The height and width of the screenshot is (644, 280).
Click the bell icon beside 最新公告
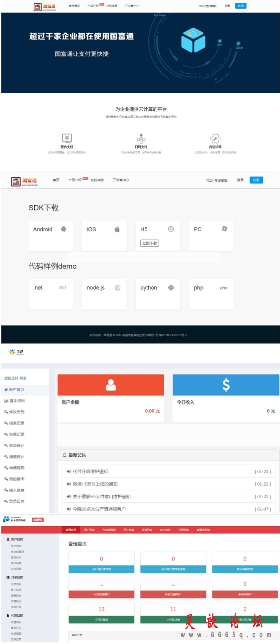64,455
